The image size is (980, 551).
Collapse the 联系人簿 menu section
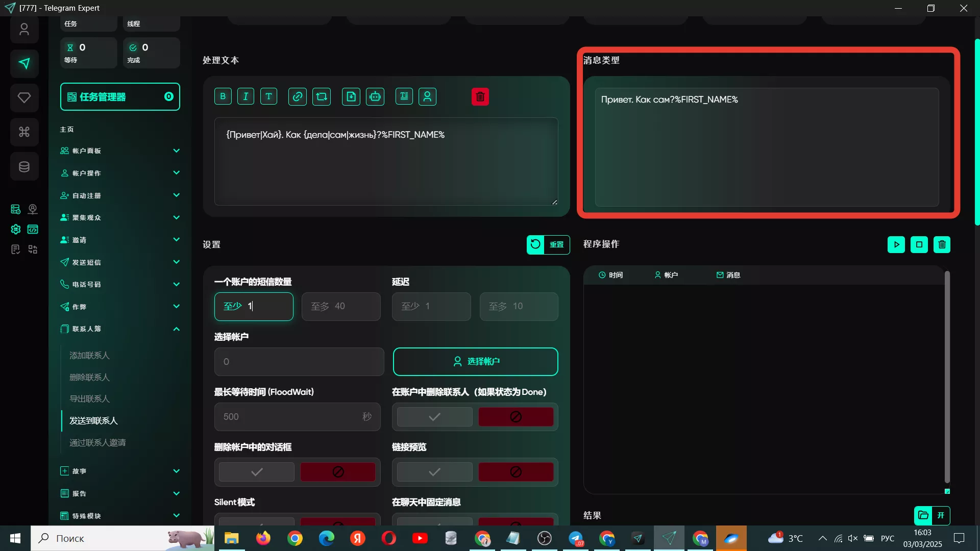(120, 329)
